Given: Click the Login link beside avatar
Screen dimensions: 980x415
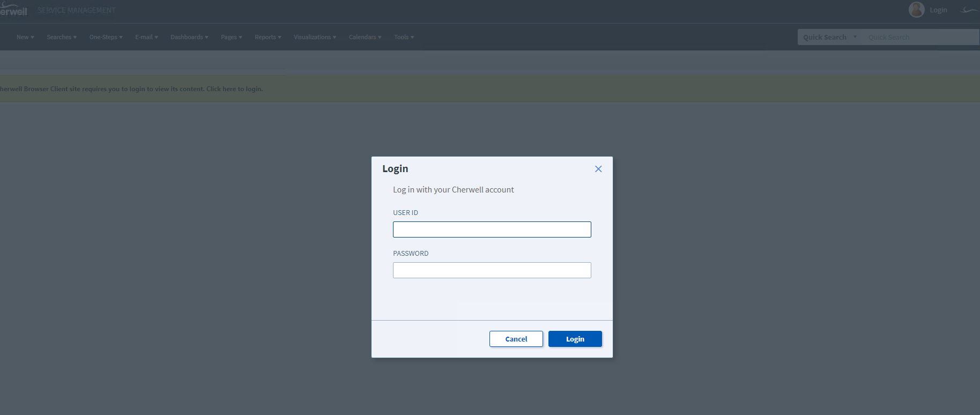Looking at the screenshot, I should (x=938, y=10).
